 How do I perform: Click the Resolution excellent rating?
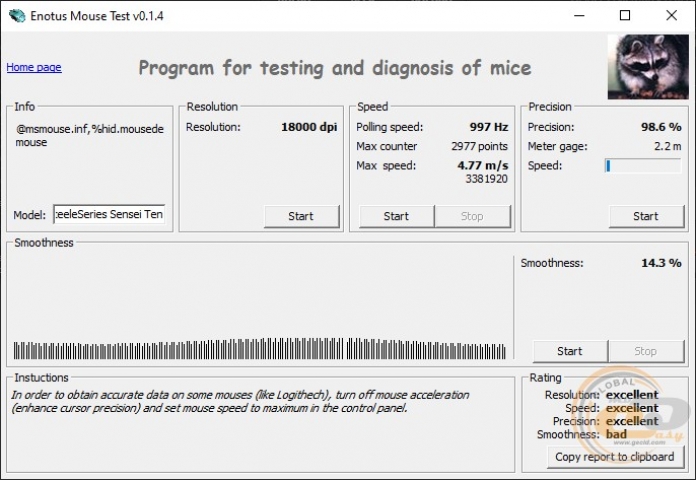632,395
